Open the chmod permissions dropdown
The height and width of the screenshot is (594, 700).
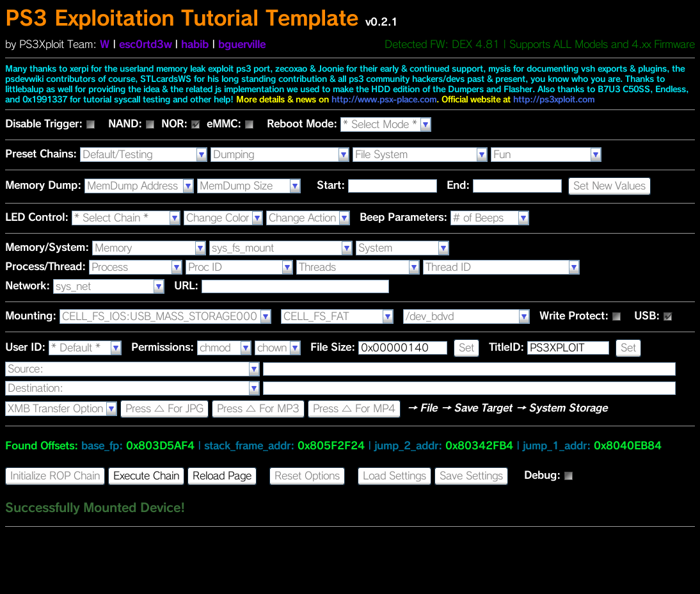pyautogui.click(x=224, y=348)
